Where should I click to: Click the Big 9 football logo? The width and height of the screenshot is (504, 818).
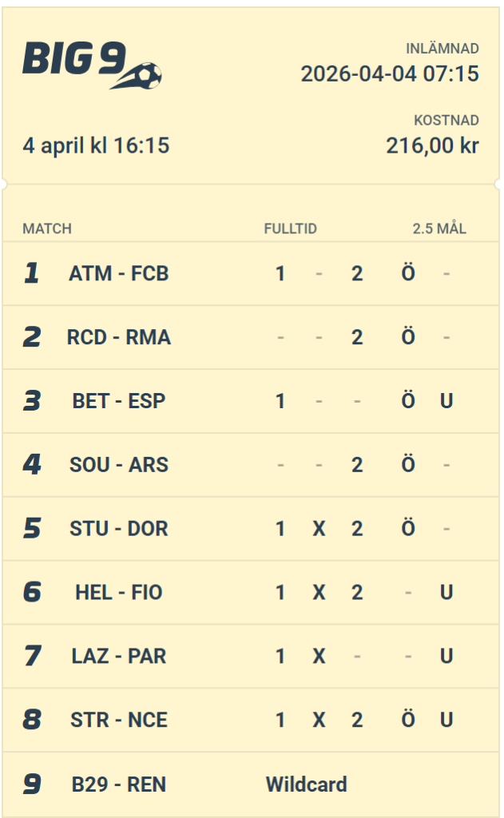point(92,64)
